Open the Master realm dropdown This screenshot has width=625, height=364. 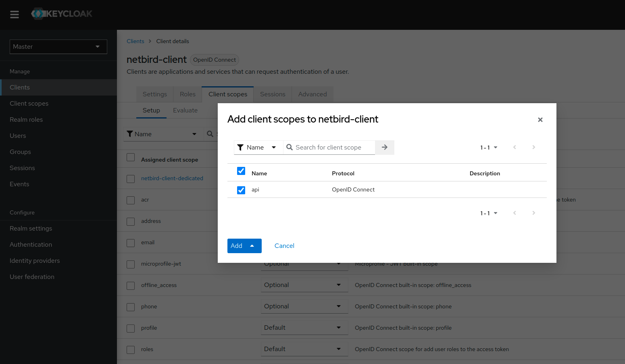(x=58, y=47)
